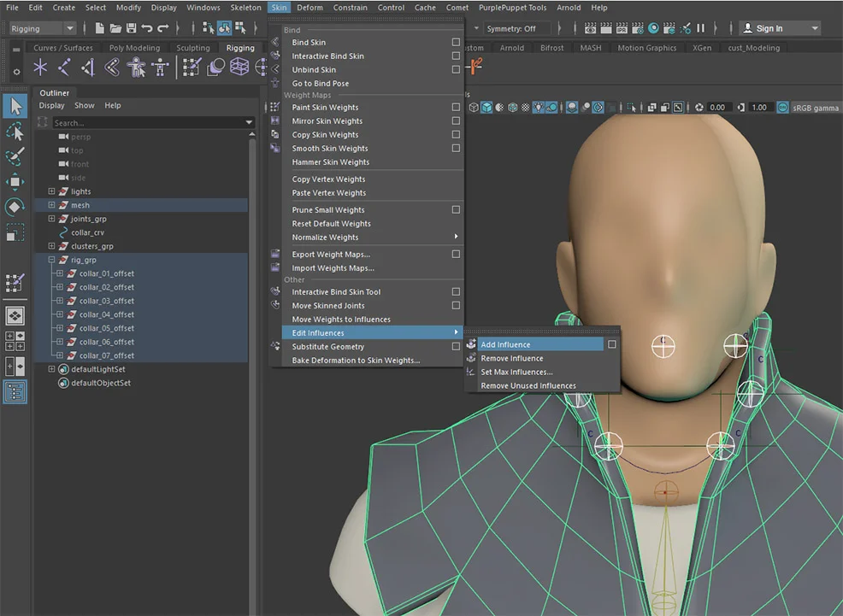Open Mirror Skin Weights option box
Screen dimensions: 843x616
[x=456, y=120]
